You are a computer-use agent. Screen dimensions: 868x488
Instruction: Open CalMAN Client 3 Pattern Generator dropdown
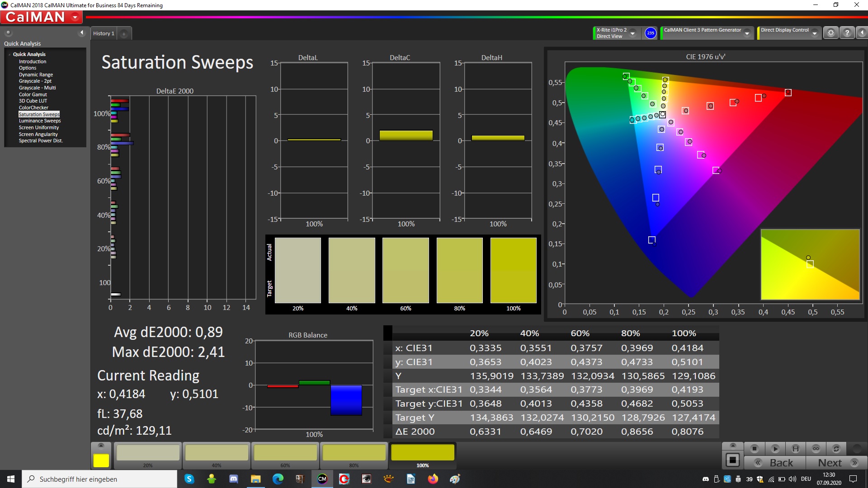[x=747, y=33]
